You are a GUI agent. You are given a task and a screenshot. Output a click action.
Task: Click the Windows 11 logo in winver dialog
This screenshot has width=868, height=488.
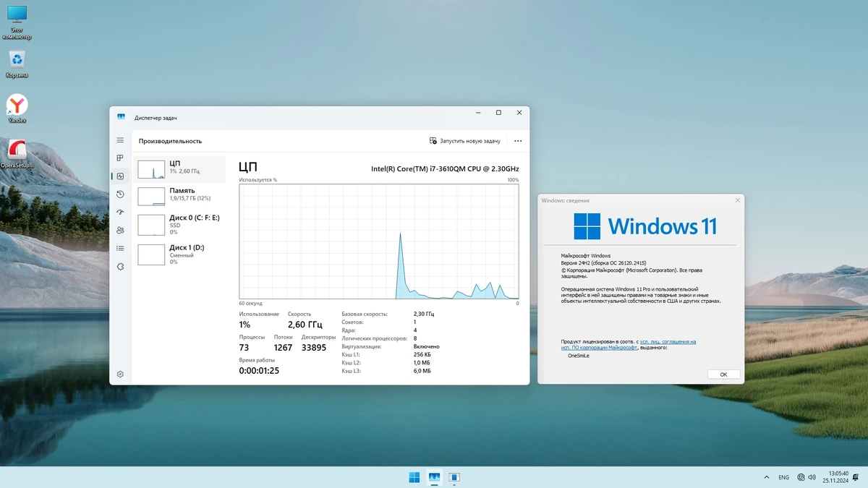[x=645, y=226]
